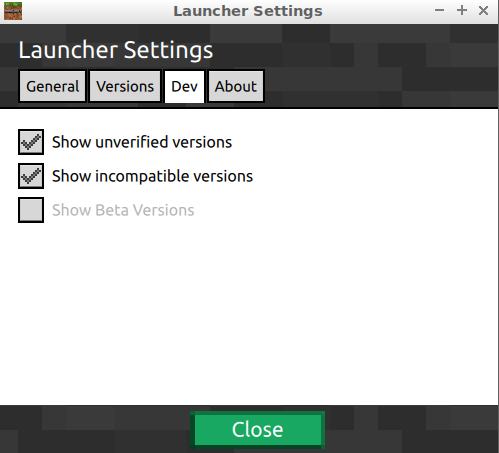The height and width of the screenshot is (453, 499).
Task: Toggle Show incompatible versions checkbox
Action: [31, 176]
